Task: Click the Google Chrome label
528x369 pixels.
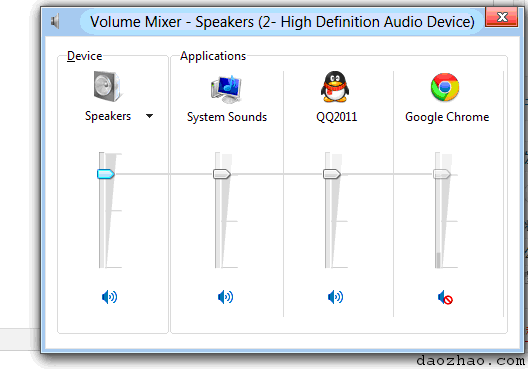Action: [x=447, y=117]
